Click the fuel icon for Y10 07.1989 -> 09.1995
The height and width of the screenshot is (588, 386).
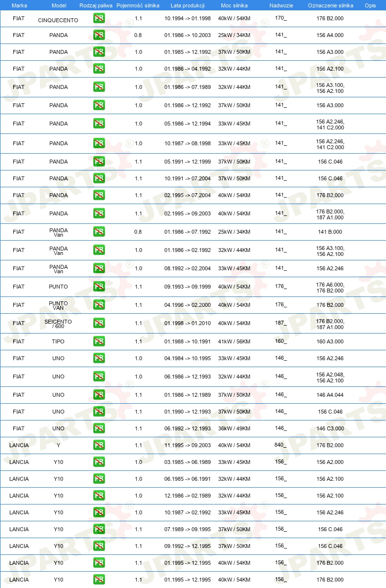(99, 529)
